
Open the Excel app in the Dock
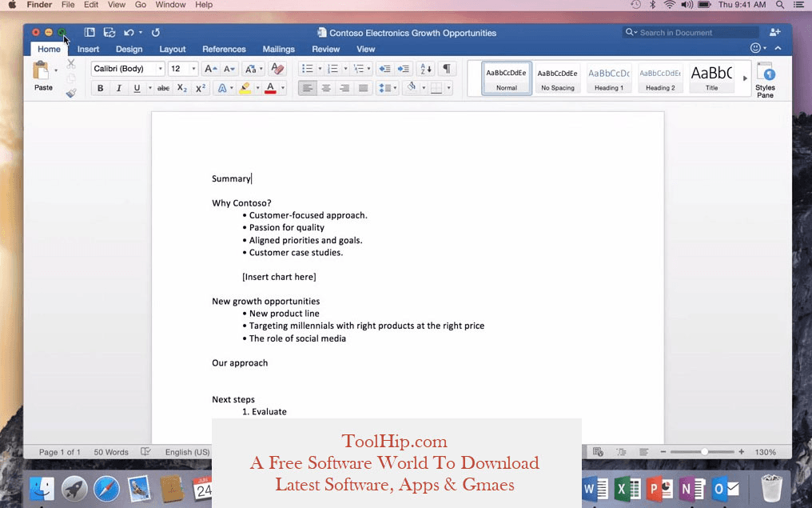point(627,487)
